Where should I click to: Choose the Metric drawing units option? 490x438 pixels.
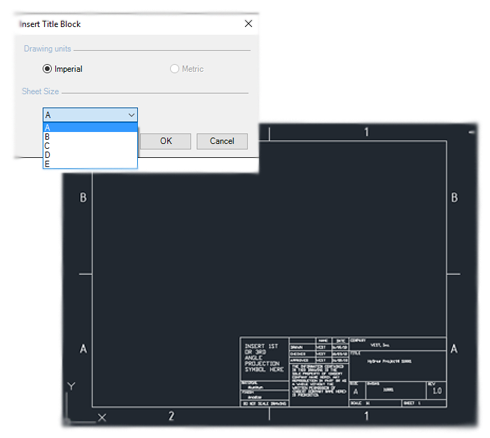[x=187, y=69]
